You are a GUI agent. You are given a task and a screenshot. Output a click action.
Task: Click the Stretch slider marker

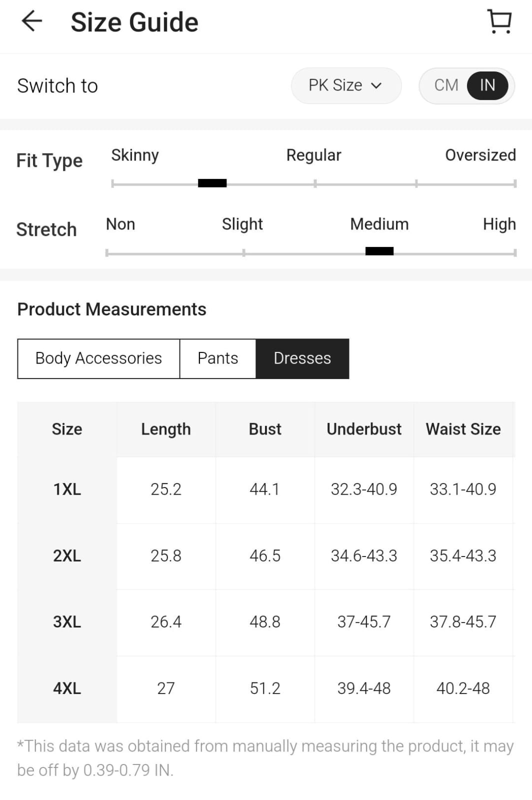[x=379, y=251]
